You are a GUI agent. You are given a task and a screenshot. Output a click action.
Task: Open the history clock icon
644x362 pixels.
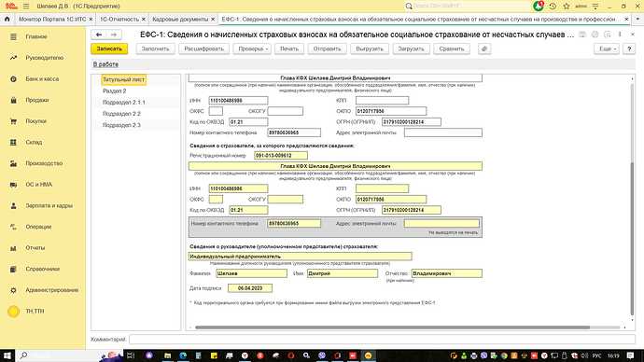[x=553, y=7]
